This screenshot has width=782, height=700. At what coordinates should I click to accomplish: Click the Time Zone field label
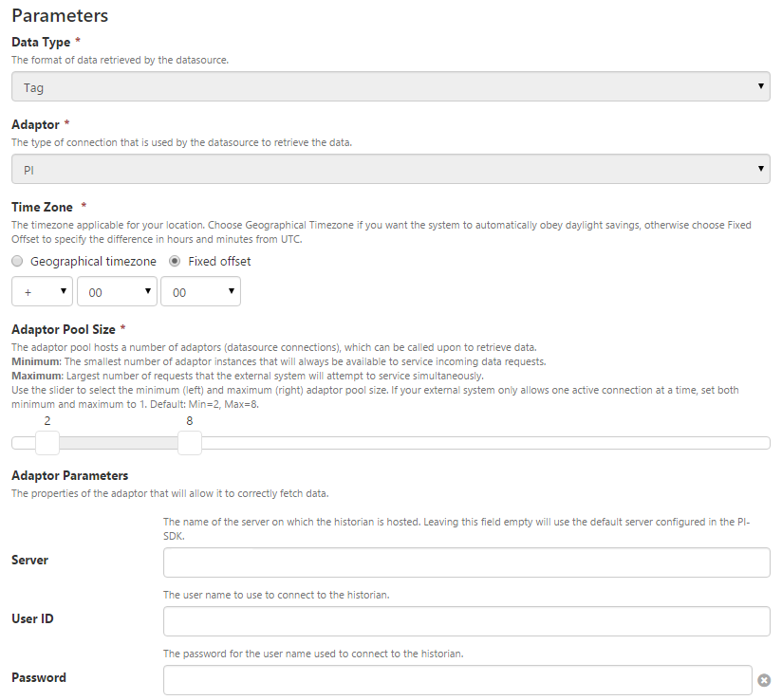pos(42,206)
